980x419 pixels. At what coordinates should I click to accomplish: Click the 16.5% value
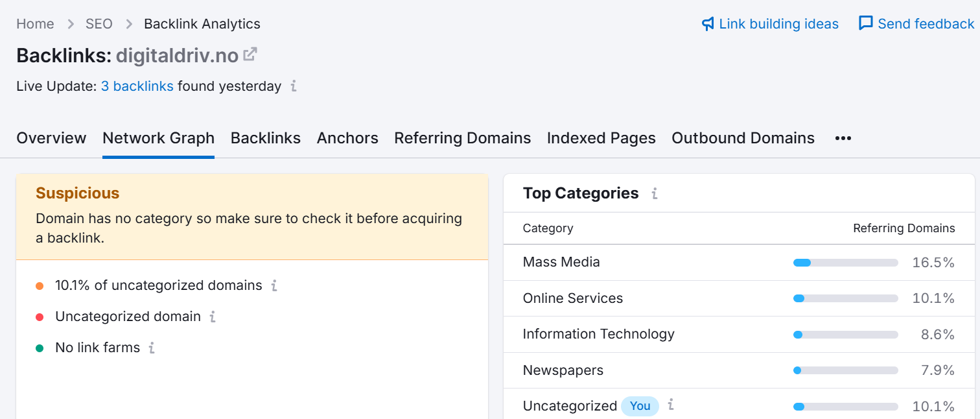(x=933, y=262)
